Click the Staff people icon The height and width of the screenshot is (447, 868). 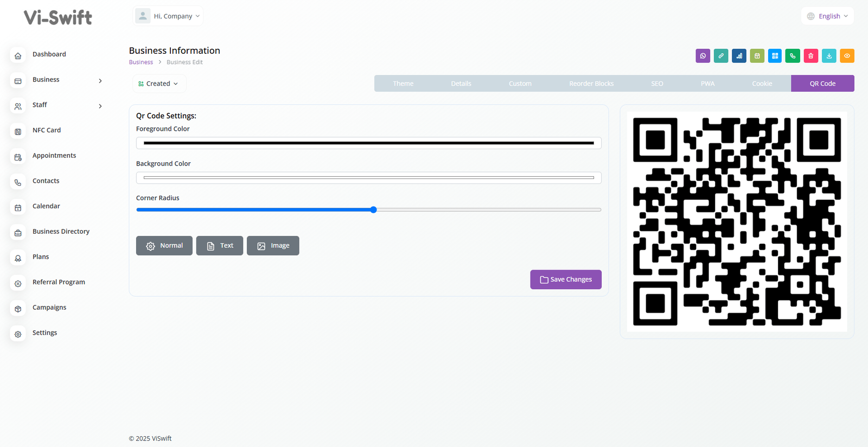pos(18,106)
